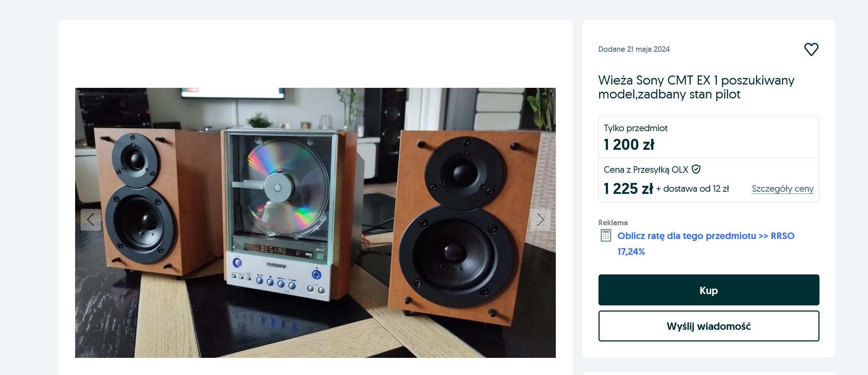Click the Wieża Sony CMT EX 1 title
Screen dimensions: 868x375
(x=696, y=87)
